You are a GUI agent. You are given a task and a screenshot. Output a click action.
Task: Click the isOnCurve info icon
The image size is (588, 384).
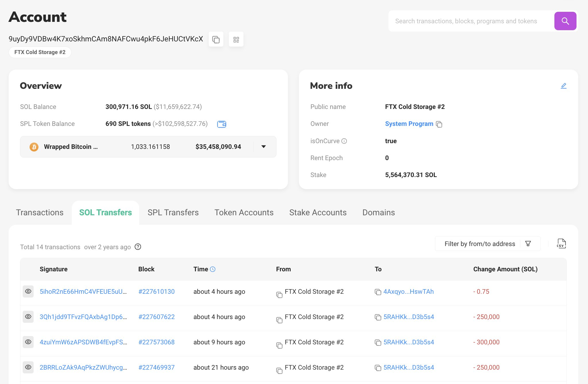tap(344, 141)
